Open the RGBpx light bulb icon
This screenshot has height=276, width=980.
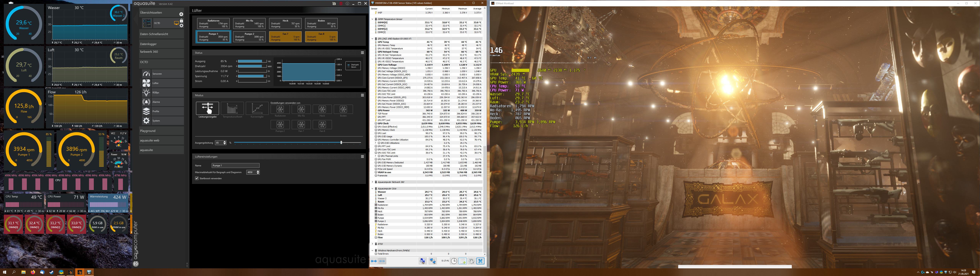[x=146, y=92]
